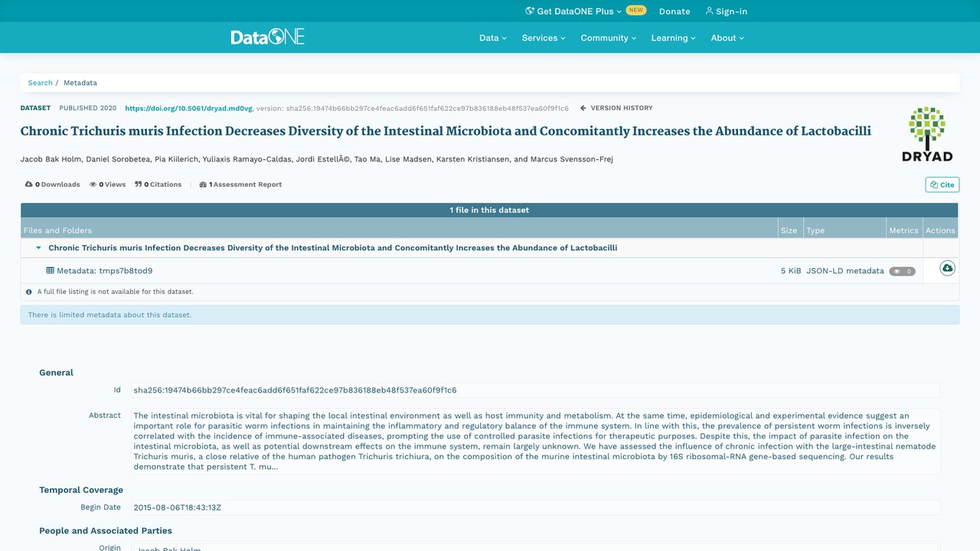980x551 pixels.
Task: Click the file views metric badge
Action: [x=902, y=271]
